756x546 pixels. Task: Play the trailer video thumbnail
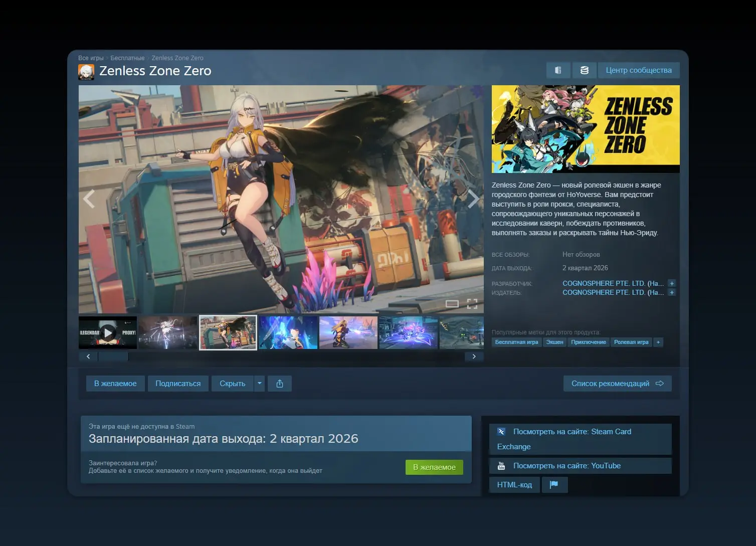(x=108, y=332)
